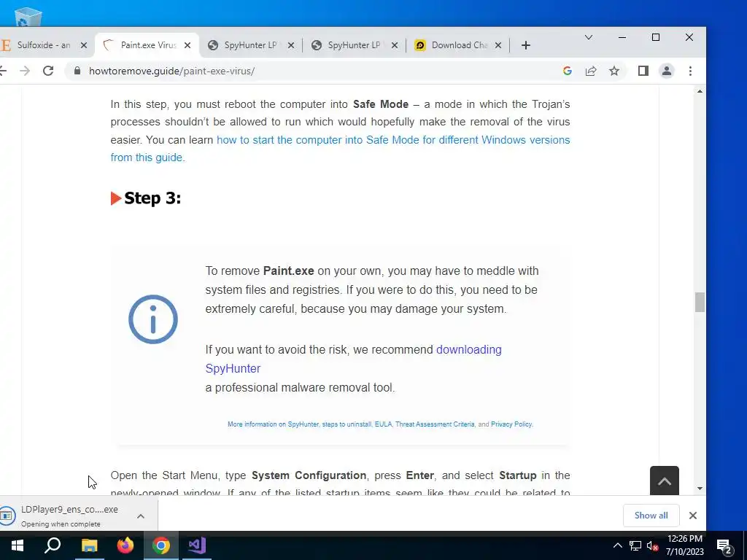Screen dimensions: 747x560
Task: Expand the tab search dropdown
Action: coord(589,37)
